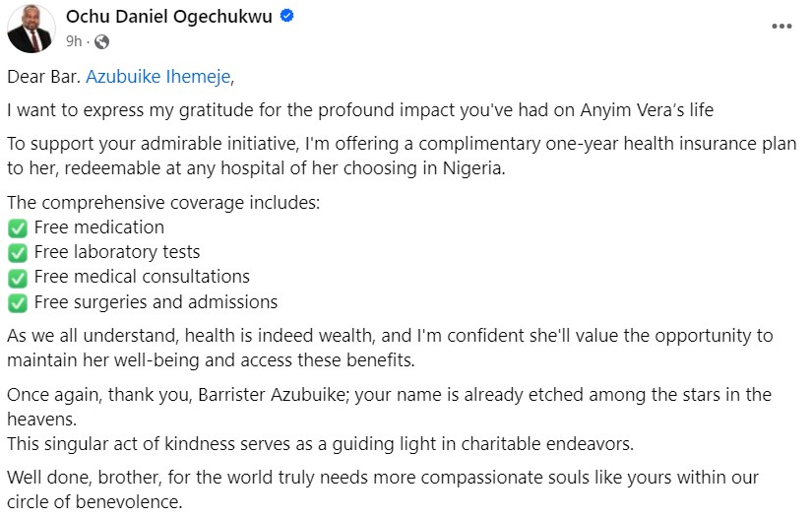Click green check beside Free surgeries and admissions
Screen dimensions: 812x518
pyautogui.click(x=18, y=303)
